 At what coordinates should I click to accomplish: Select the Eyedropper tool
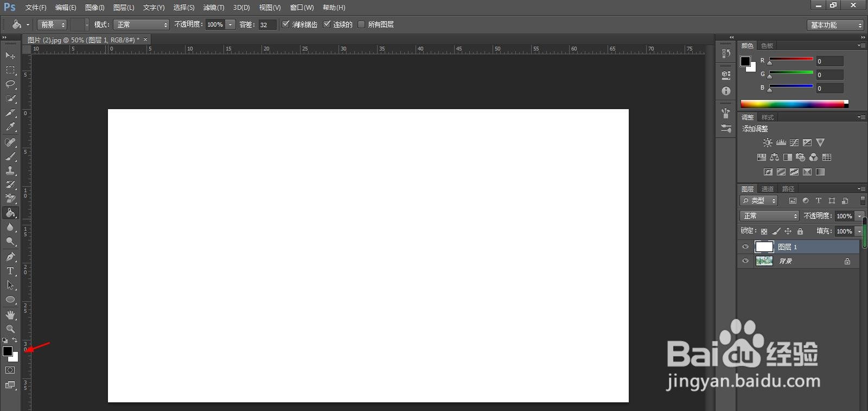point(10,127)
